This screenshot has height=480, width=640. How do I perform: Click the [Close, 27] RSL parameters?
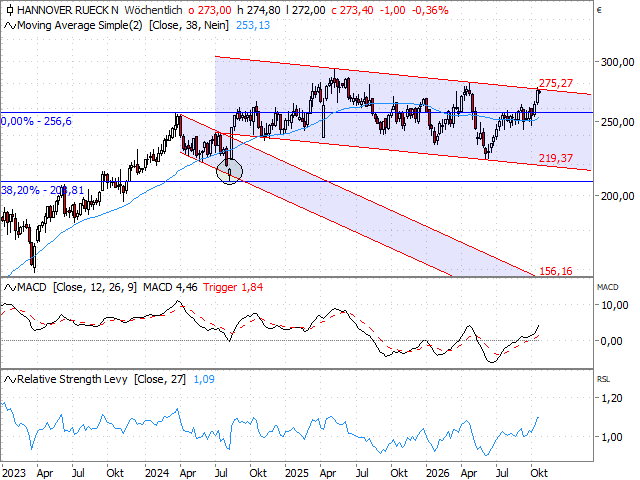coord(160,379)
